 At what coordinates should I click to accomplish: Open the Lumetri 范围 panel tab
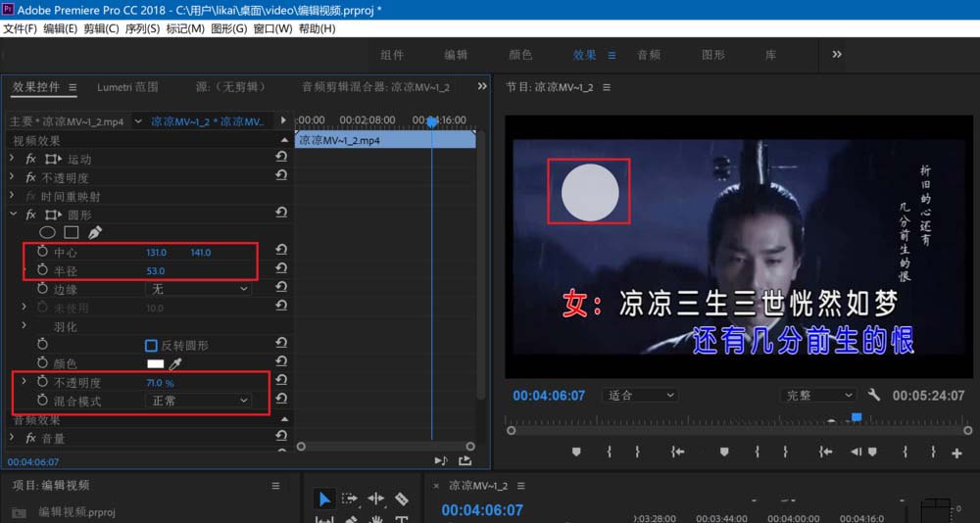point(127,87)
